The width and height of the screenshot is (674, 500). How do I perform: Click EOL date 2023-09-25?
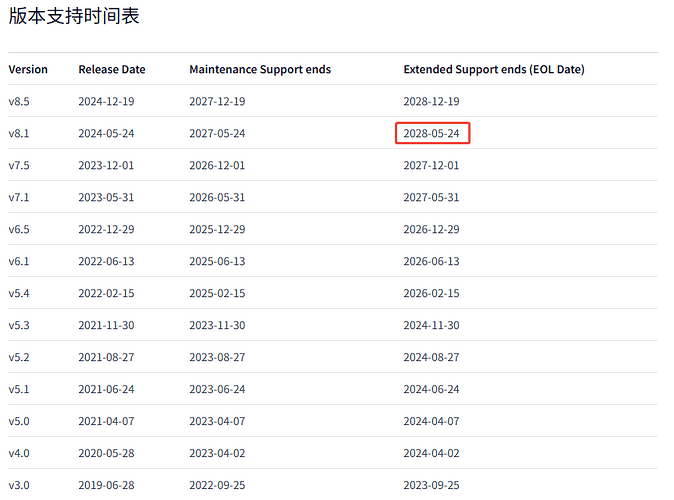tap(431, 485)
